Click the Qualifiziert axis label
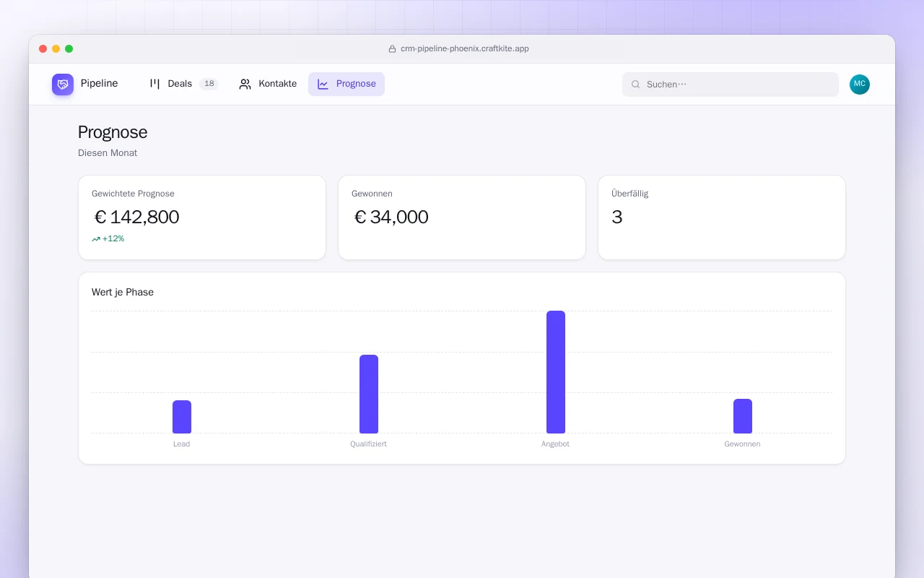The width and height of the screenshot is (924, 578). pos(369,444)
